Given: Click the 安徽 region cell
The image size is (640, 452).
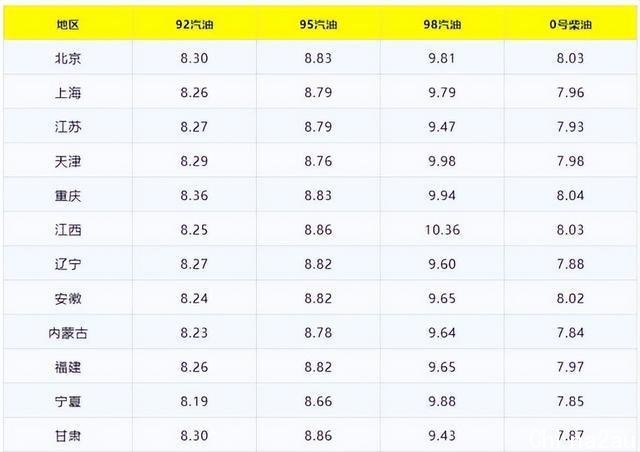Looking at the screenshot, I should 68,298.
